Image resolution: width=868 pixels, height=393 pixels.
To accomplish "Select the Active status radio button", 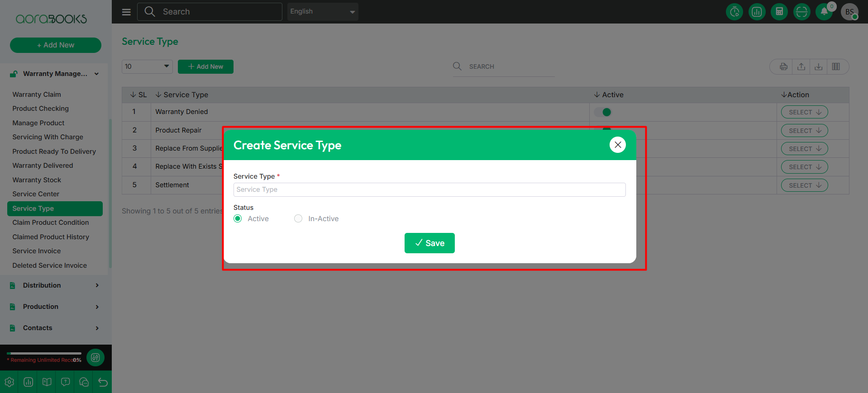I will tap(238, 219).
